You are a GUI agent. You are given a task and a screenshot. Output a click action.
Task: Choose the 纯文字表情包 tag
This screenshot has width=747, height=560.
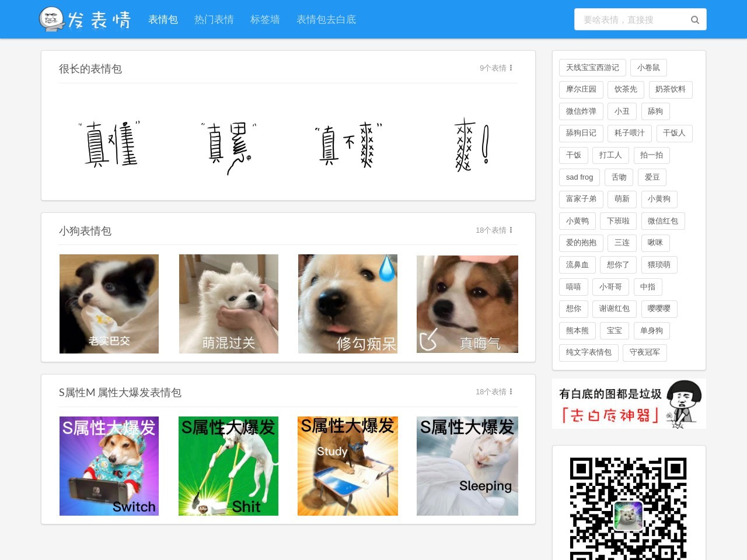tap(588, 352)
